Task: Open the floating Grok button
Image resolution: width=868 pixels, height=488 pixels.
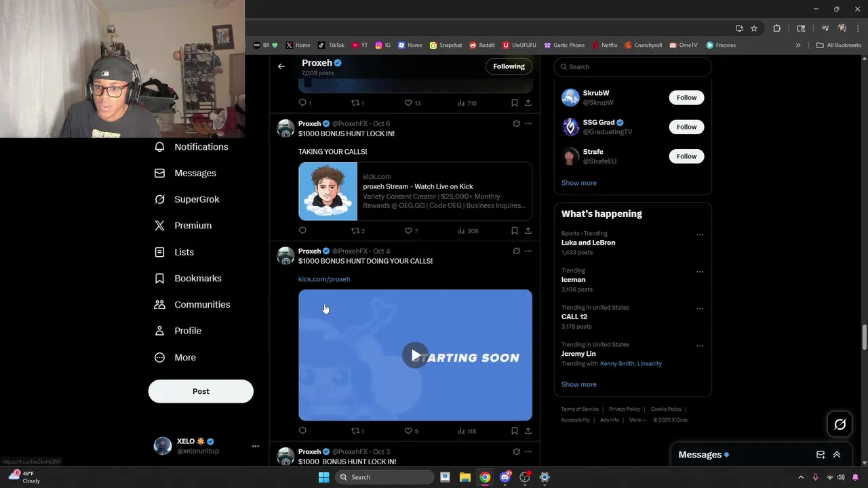Action: 840,424
